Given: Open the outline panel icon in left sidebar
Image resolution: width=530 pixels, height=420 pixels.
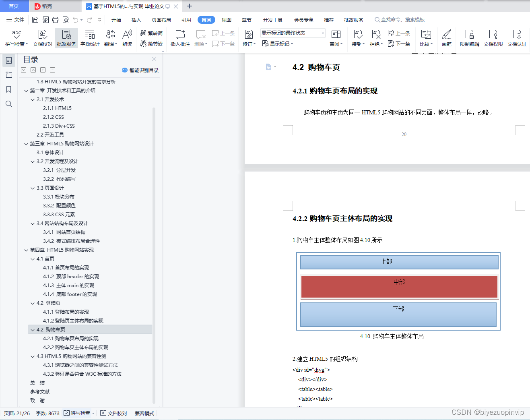Looking at the screenshot, I should [9, 60].
